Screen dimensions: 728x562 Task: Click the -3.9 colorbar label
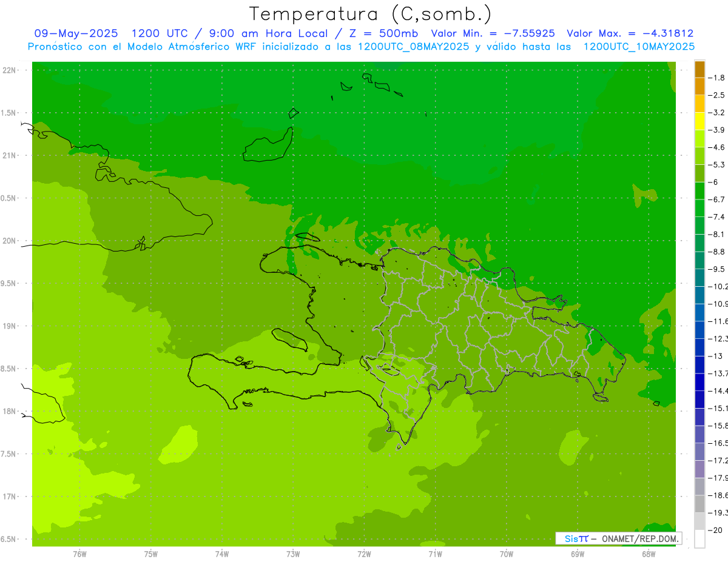(717, 130)
